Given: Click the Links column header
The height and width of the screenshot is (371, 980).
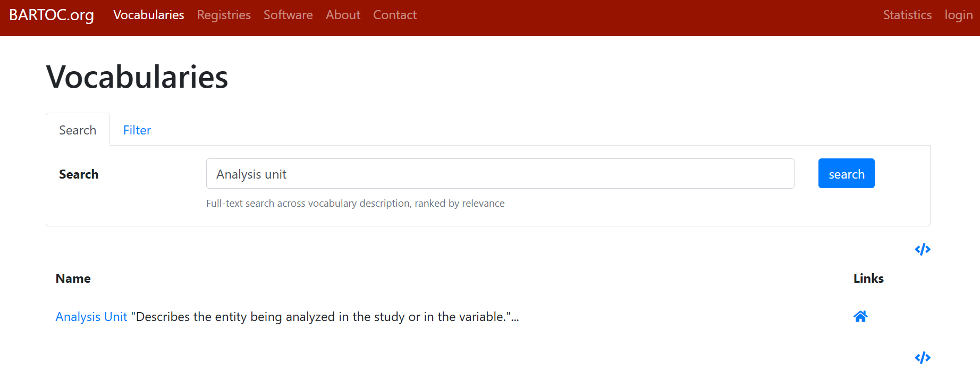Looking at the screenshot, I should [868, 279].
